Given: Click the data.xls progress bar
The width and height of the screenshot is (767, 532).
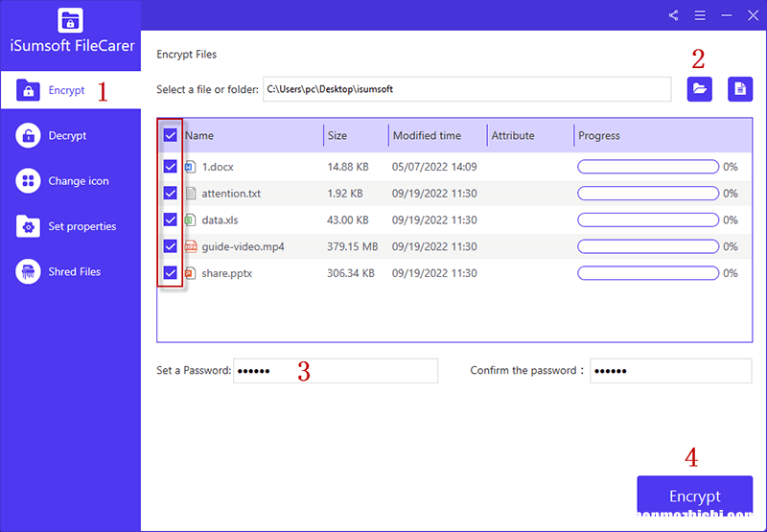Looking at the screenshot, I should tap(648, 220).
